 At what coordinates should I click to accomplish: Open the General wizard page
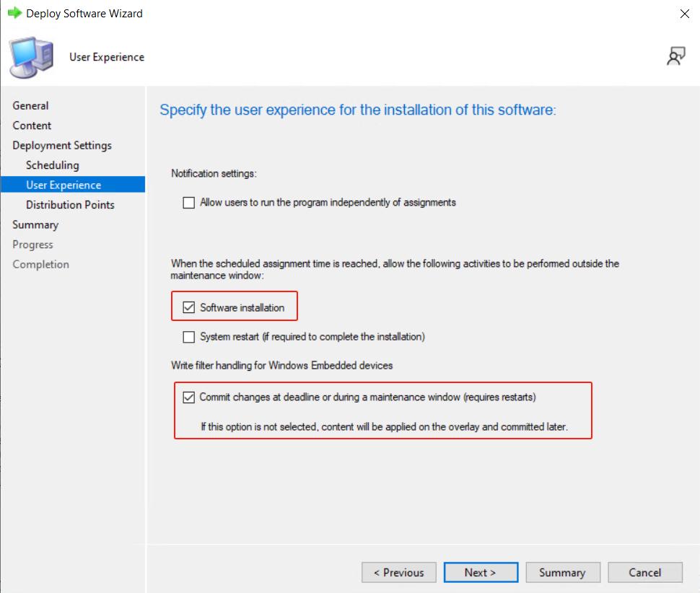[x=30, y=105]
